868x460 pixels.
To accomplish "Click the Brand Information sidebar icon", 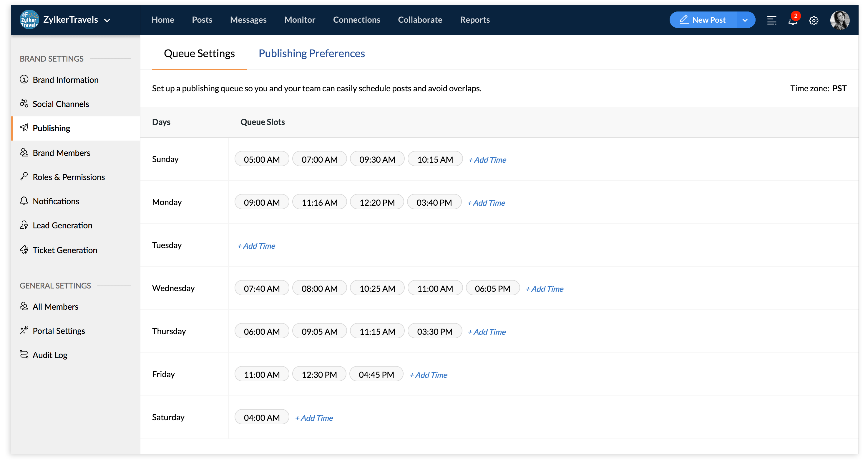I will (x=24, y=80).
